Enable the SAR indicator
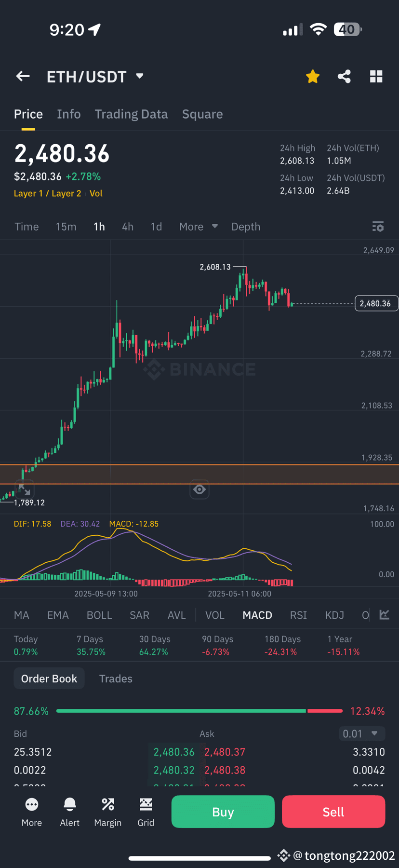This screenshot has width=399, height=868. coord(140,615)
